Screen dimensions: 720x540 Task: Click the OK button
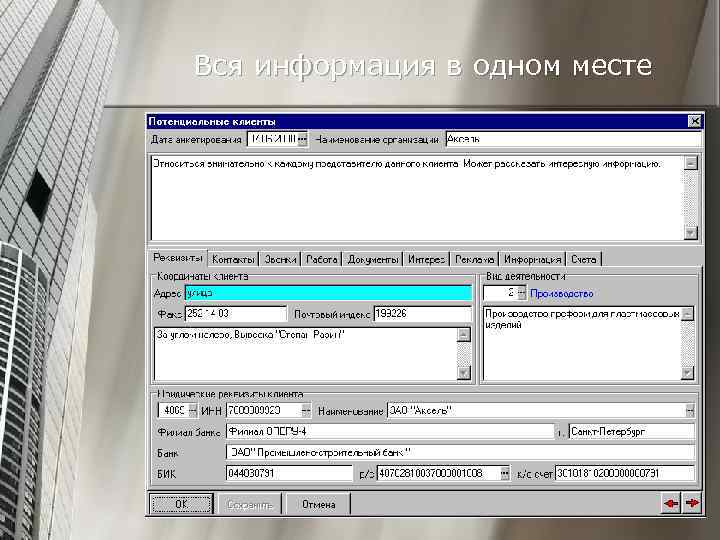click(181, 504)
